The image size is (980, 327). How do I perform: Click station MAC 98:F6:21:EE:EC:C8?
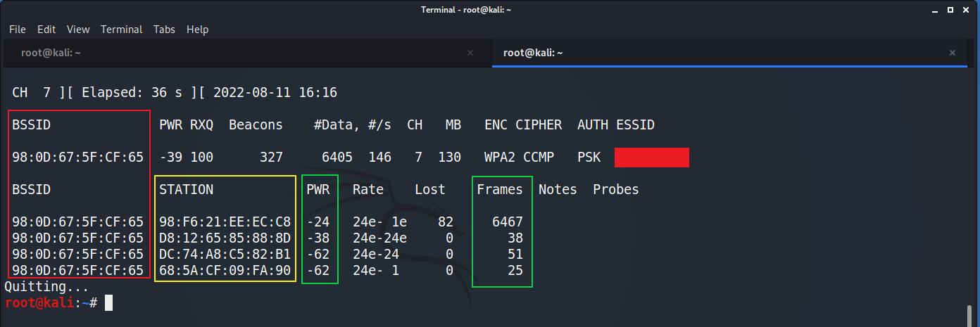225,222
